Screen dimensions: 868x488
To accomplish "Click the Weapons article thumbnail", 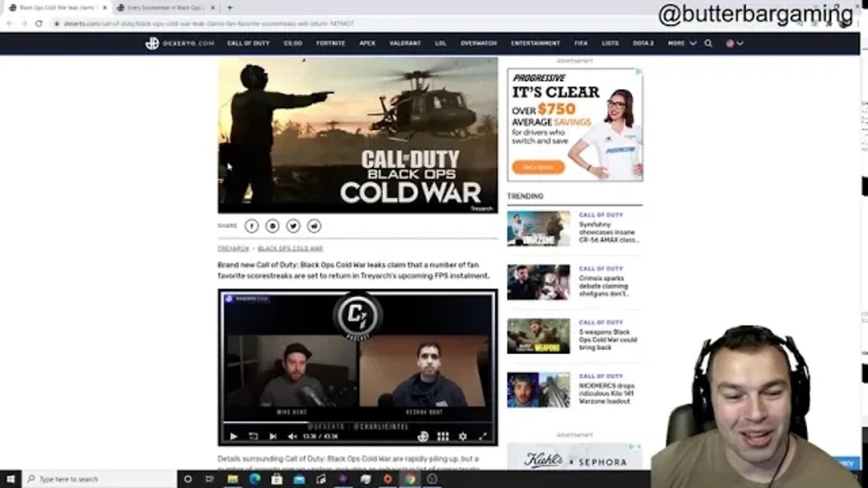I will 538,335.
